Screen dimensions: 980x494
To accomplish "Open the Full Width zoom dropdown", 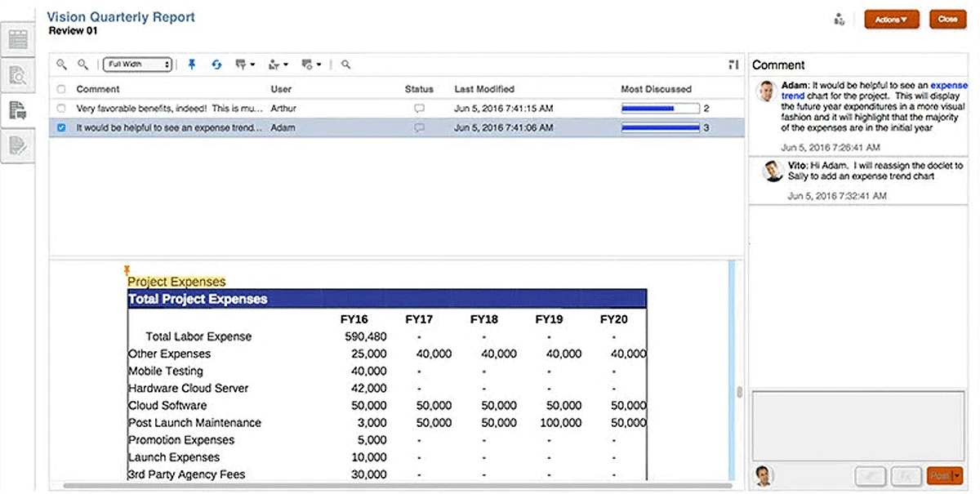I will point(137,65).
